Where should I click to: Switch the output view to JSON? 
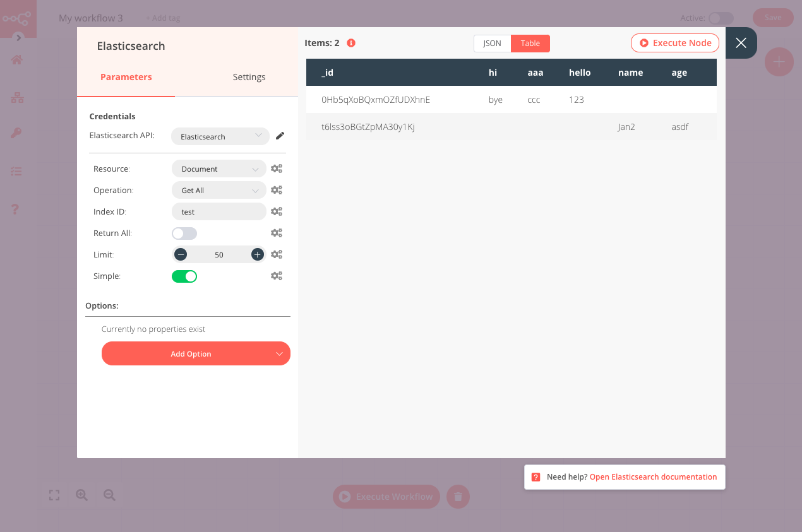[492, 44]
